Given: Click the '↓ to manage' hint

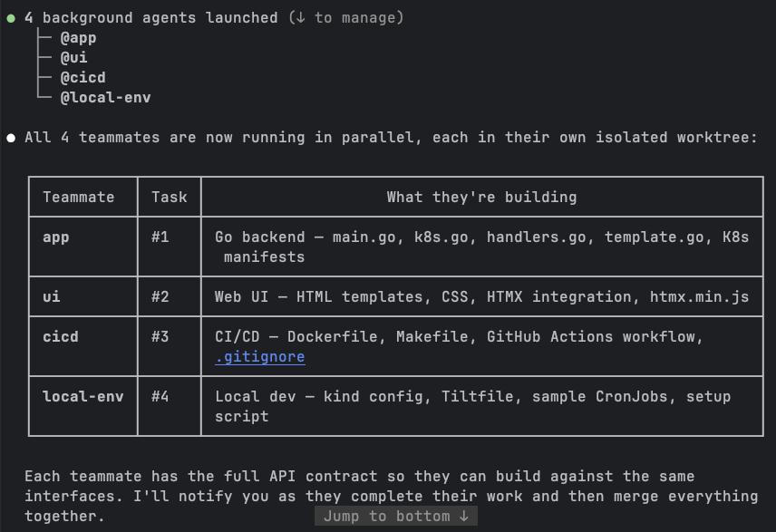Looking at the screenshot, I should coord(345,18).
